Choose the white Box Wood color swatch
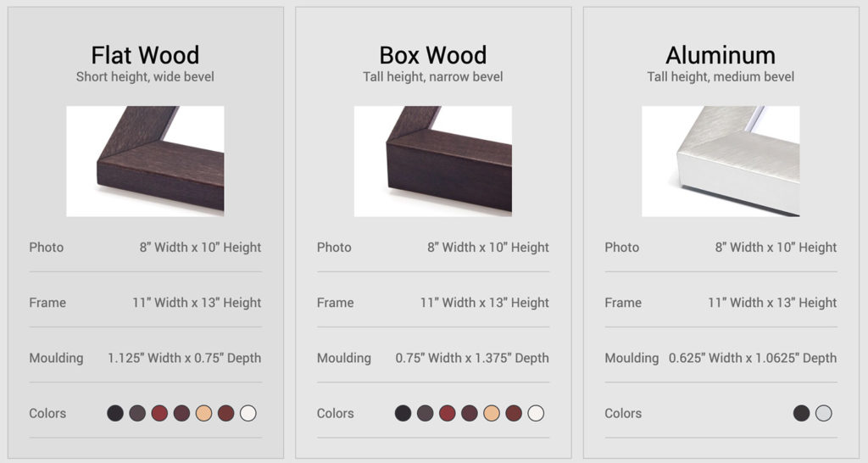This screenshot has height=463, width=868. point(536,413)
